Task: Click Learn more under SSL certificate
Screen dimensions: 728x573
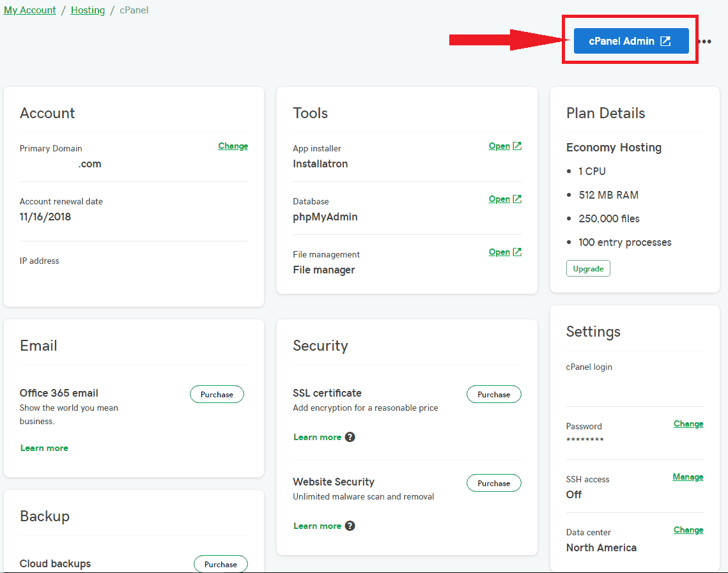Action: (x=317, y=437)
